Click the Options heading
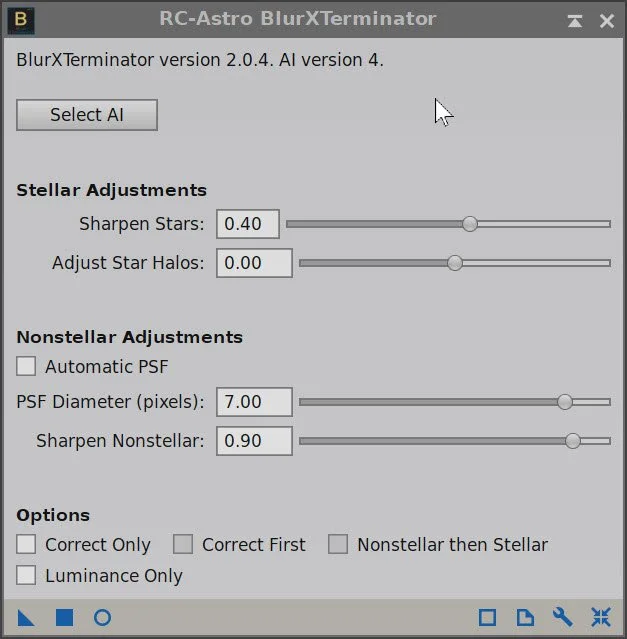The image size is (627, 639). [x=53, y=515]
